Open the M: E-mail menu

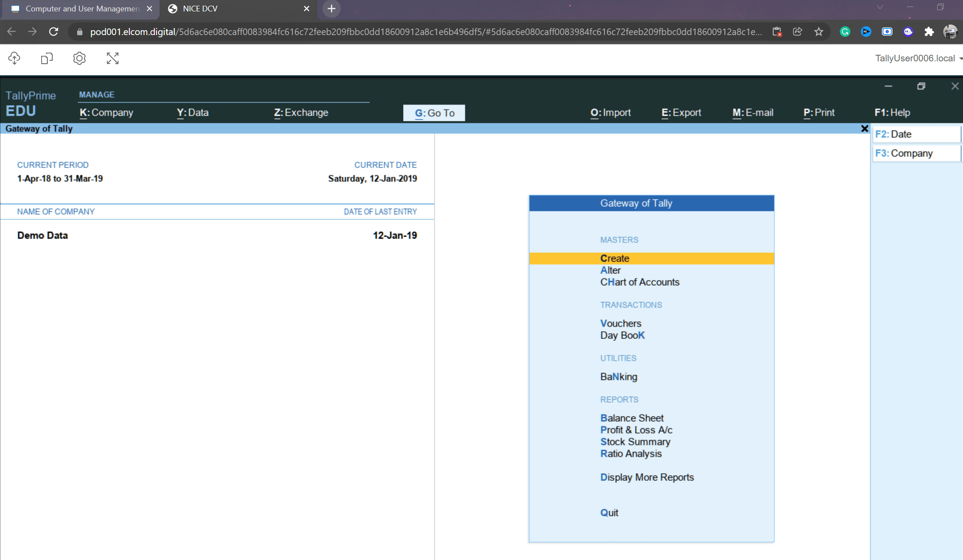tap(753, 113)
